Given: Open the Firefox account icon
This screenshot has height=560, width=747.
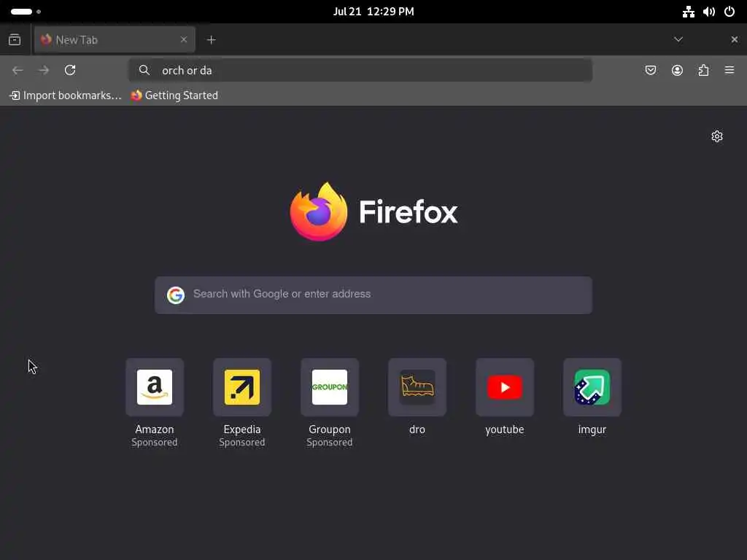Looking at the screenshot, I should click(x=677, y=71).
